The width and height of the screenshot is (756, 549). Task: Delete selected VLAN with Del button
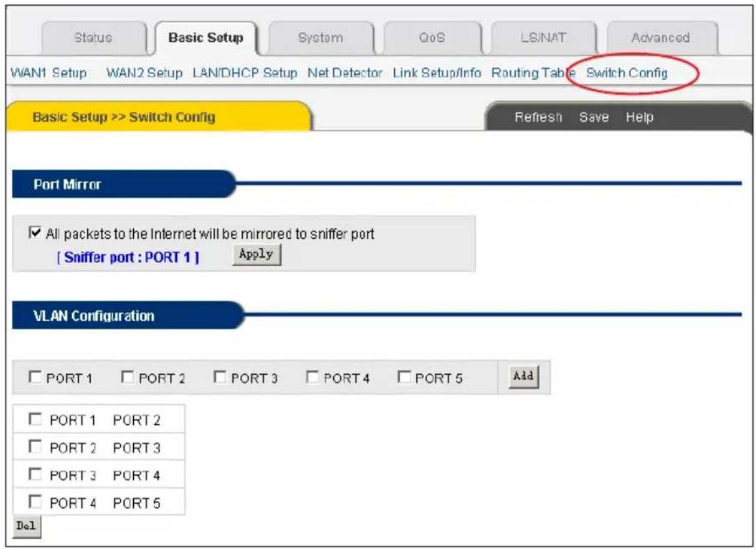coord(27,526)
